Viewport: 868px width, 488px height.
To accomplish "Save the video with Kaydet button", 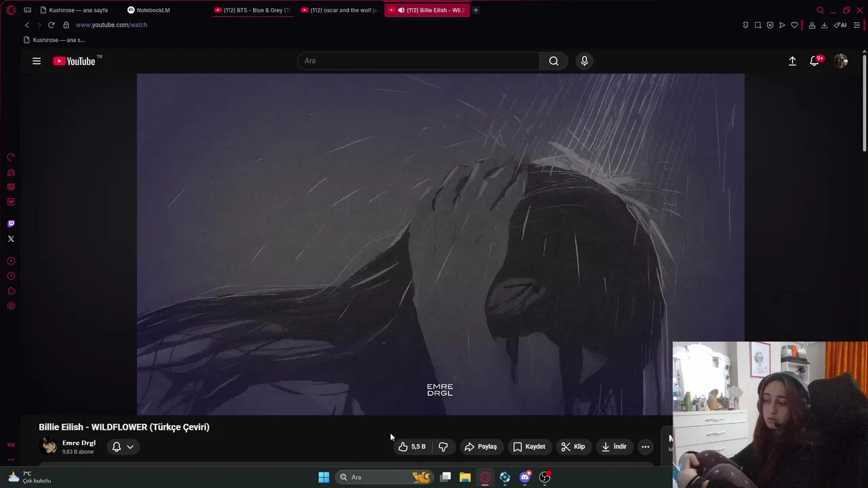I will tap(529, 447).
